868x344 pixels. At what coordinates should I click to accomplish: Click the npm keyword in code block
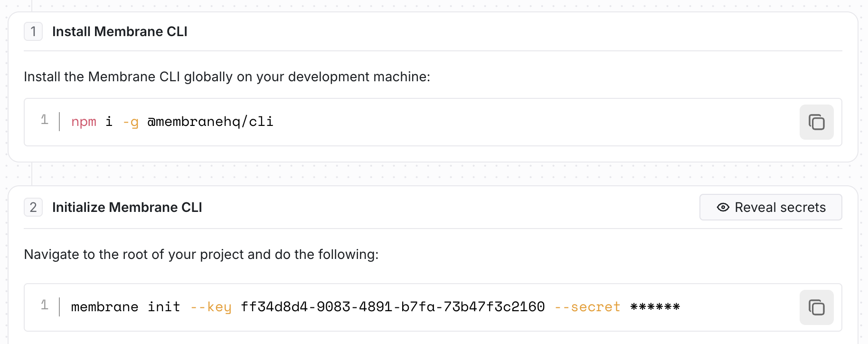pyautogui.click(x=84, y=122)
